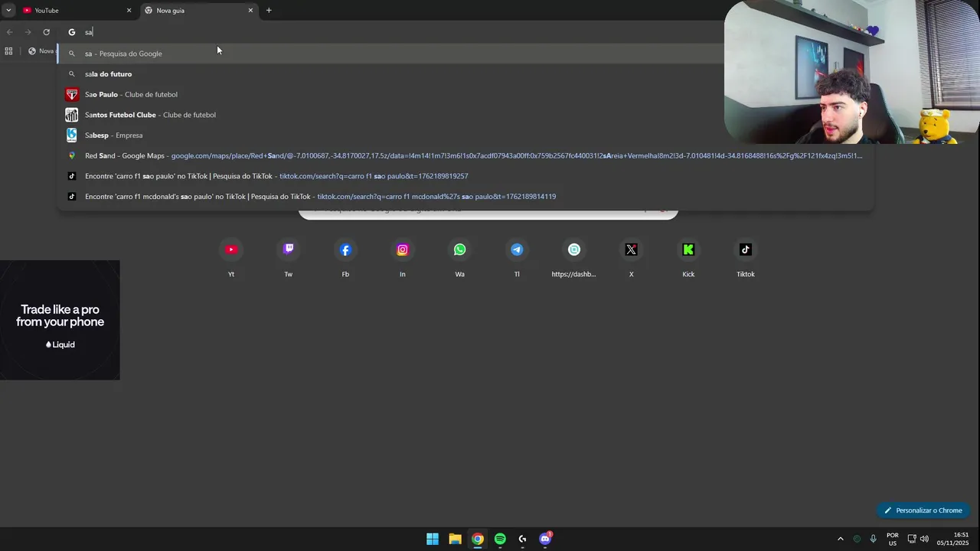
Task: Open TikTok 'carro f1 sao paulo' suggestion
Action: pos(465,176)
